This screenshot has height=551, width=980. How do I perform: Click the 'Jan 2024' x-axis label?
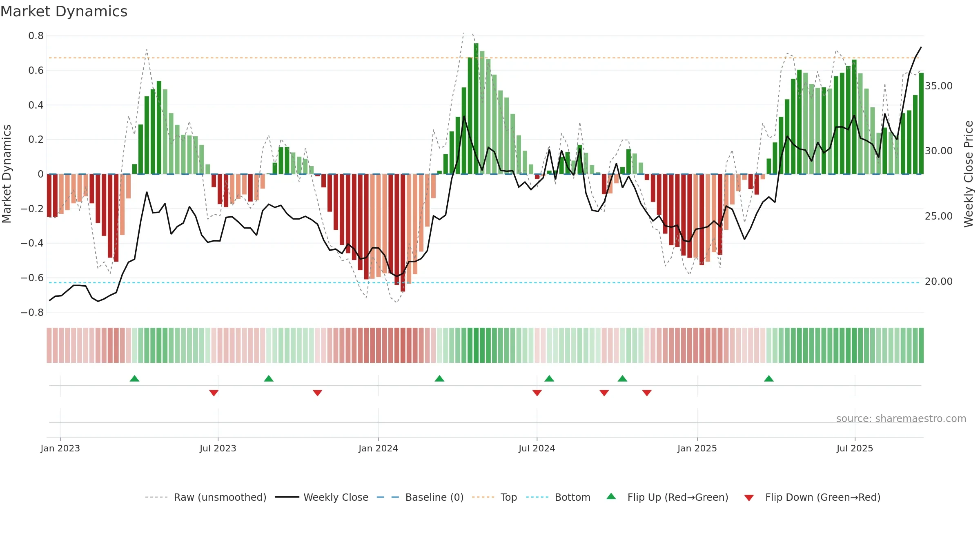click(x=379, y=448)
